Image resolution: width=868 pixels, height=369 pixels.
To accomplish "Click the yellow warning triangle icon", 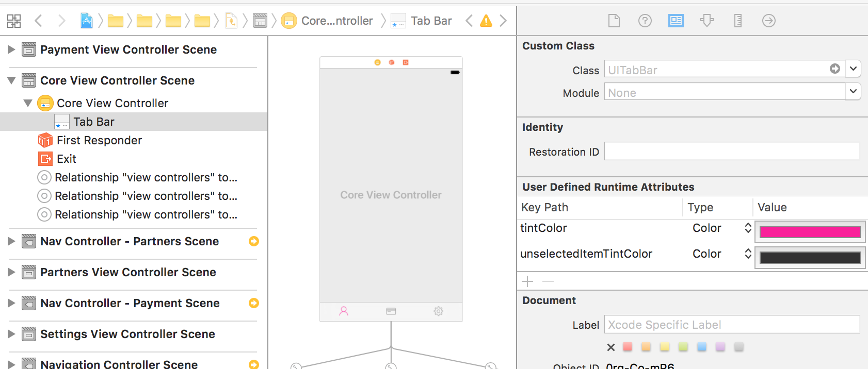I will 486,21.
